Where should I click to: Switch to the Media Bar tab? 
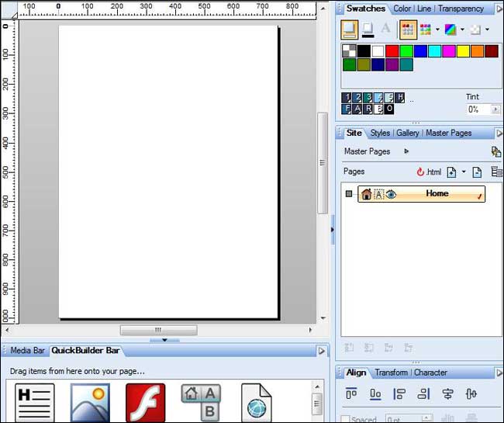(27, 351)
